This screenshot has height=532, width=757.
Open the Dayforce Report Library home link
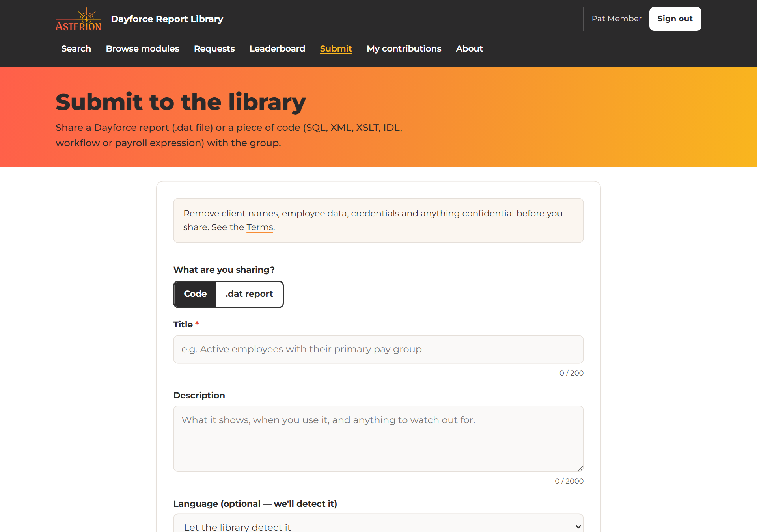tap(167, 19)
